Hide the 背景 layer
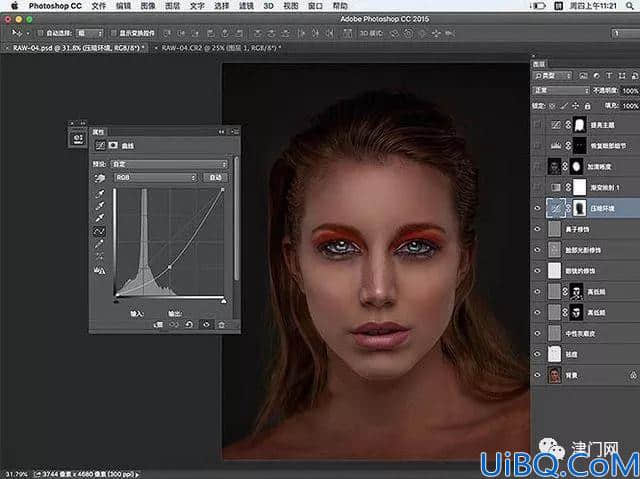 pyautogui.click(x=538, y=375)
